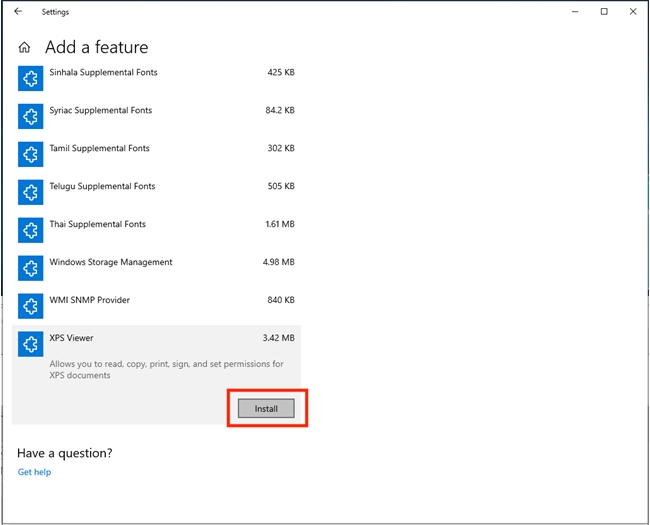Viewport: 650px width, 525px height.
Task: Click the Windows Storage Management feature icon
Action: point(30,268)
